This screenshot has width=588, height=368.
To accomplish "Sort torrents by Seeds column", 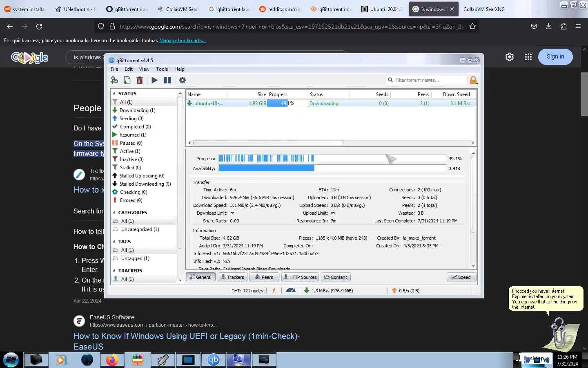I will 370,94.
